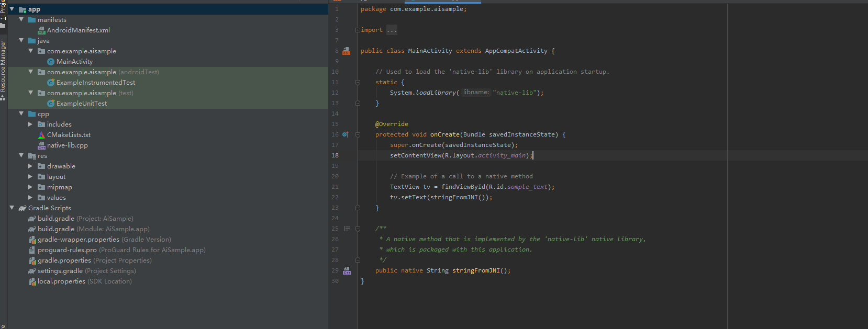
Task: Click the ExampleInstrumentedTest class icon
Action: pos(51,83)
